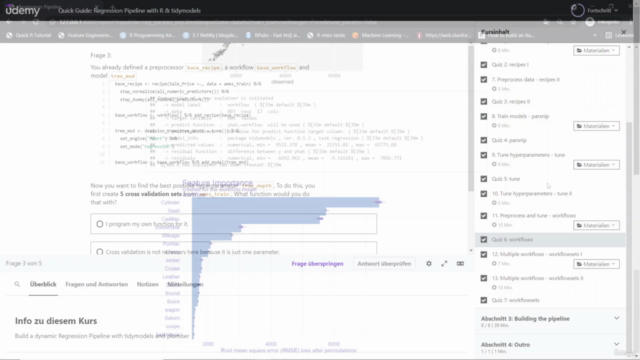Click the browser back arrow
Image resolution: width=640 pixels, height=360 pixels.
click(x=9, y=22)
